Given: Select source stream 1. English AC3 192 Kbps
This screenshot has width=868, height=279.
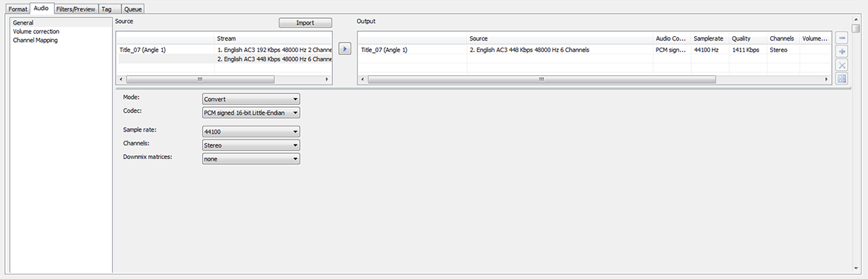Looking at the screenshot, I should 274,50.
